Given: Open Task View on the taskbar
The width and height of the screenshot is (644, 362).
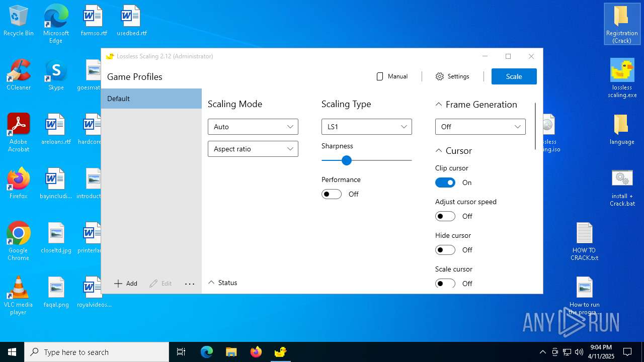Looking at the screenshot, I should pyautogui.click(x=181, y=352).
